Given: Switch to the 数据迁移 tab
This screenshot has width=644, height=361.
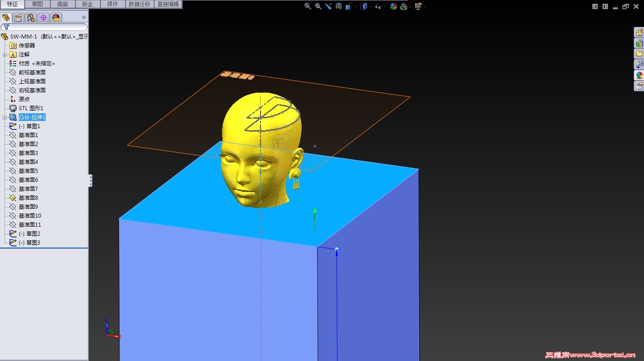Looking at the screenshot, I should pos(140,4).
